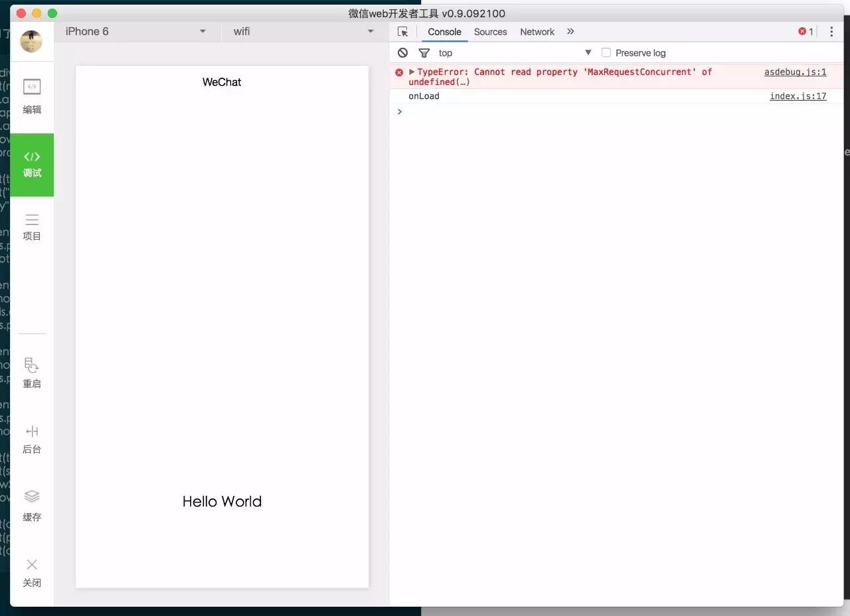Screen dimensions: 850x616
Task: Click the red error icon in console
Action: coord(399,72)
